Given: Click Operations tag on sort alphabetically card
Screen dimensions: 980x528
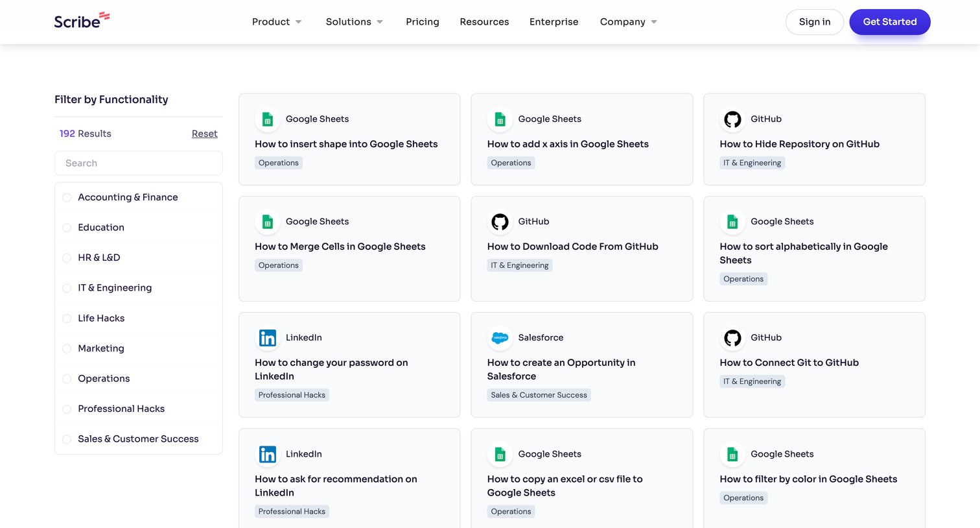Looking at the screenshot, I should (743, 279).
